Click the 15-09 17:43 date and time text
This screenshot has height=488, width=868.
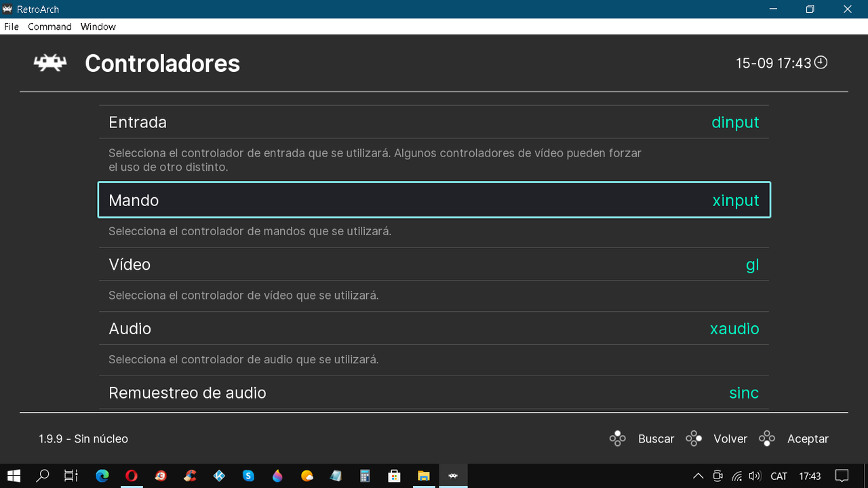pos(774,63)
